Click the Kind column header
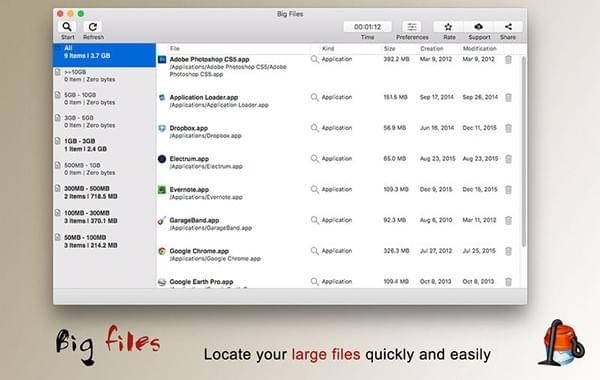Image resolution: width=600 pixels, height=380 pixels. 328,49
